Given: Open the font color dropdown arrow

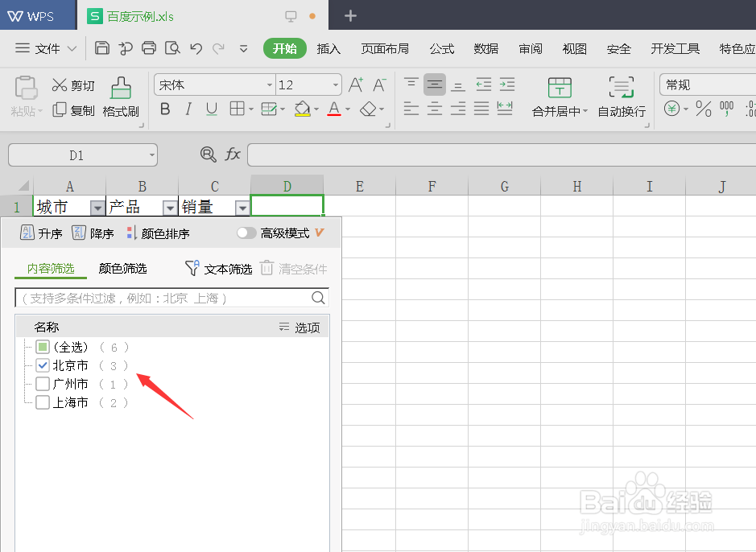Looking at the screenshot, I should tap(348, 109).
